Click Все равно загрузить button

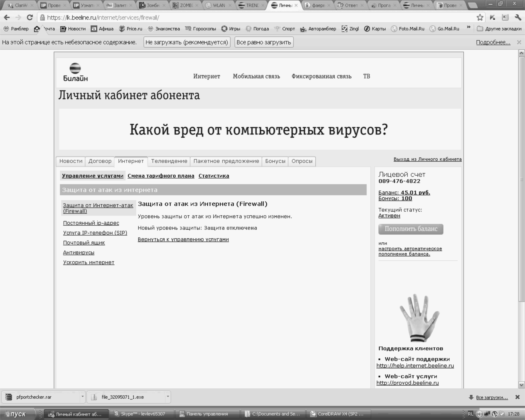coord(264,42)
